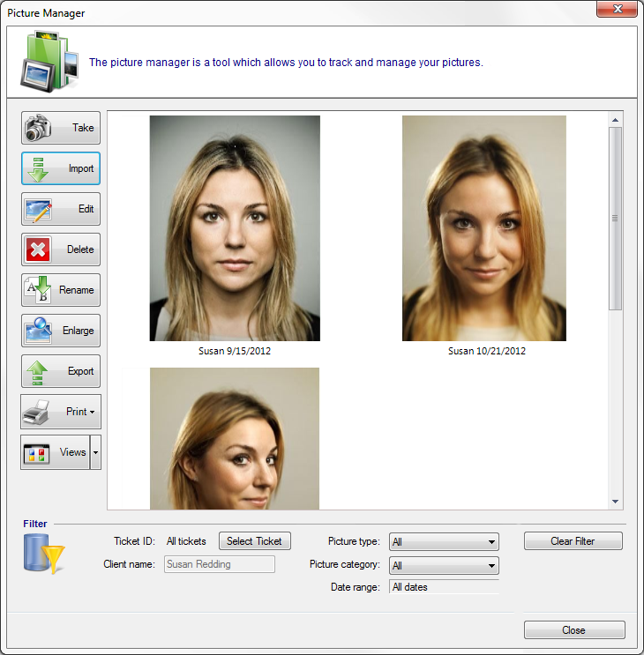Click the All tickets text
Viewport: 644px width, 655px height.
pos(186,541)
